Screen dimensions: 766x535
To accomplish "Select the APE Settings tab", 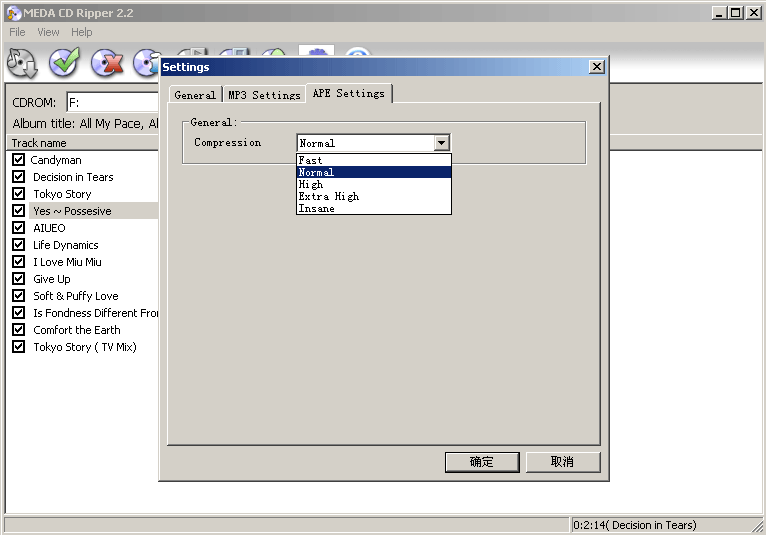I will pyautogui.click(x=349, y=93).
